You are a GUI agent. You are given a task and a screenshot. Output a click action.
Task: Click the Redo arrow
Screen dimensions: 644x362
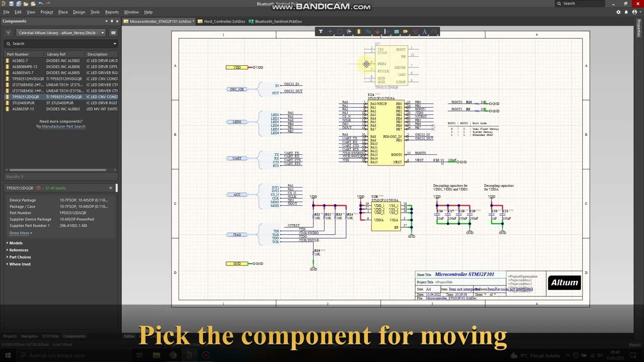pyautogui.click(x=48, y=4)
